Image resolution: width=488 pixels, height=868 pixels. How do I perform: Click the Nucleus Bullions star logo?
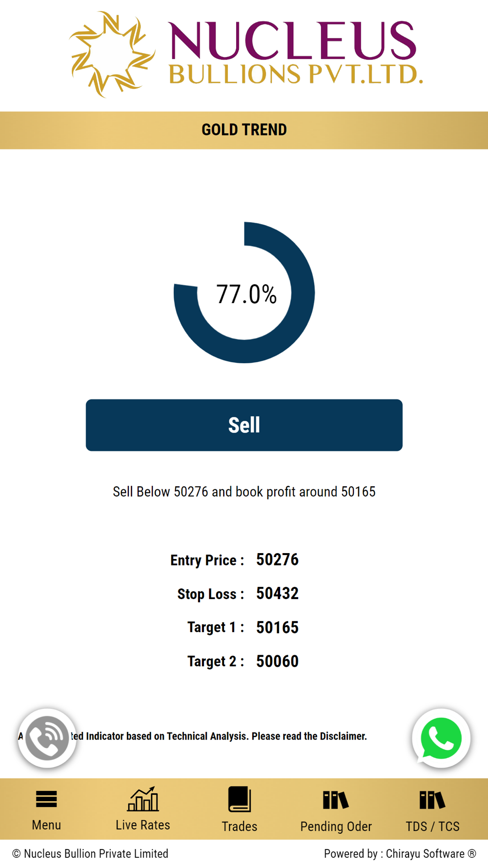click(x=112, y=54)
